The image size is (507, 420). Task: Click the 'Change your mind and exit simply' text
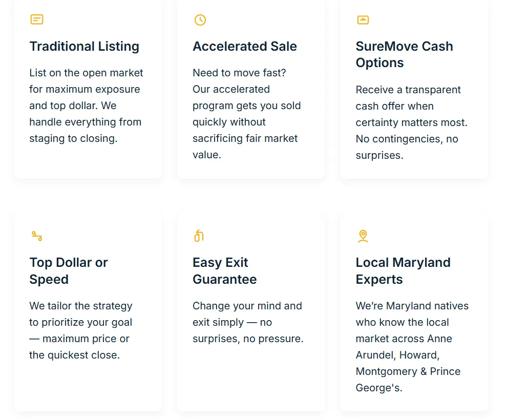[x=248, y=322]
